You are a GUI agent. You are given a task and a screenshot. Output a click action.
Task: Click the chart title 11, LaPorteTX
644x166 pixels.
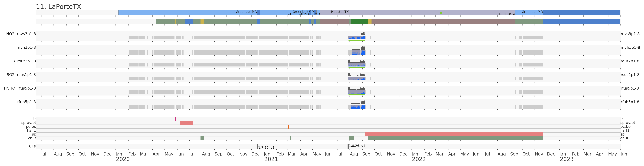58,7
